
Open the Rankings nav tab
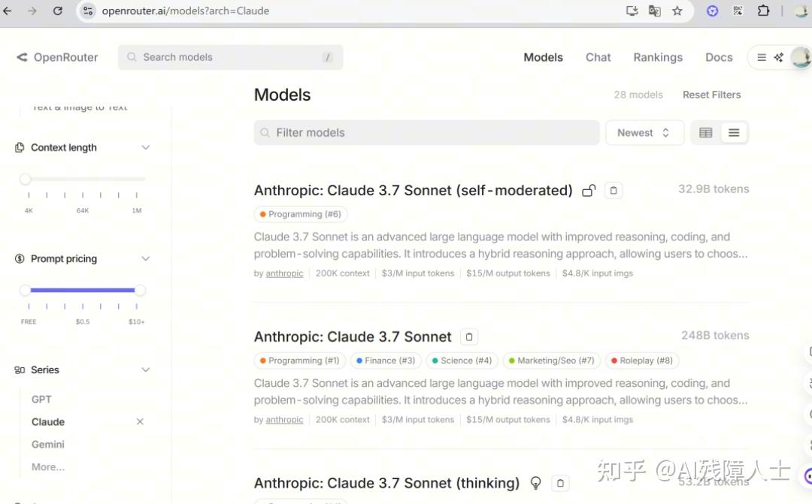(x=658, y=57)
